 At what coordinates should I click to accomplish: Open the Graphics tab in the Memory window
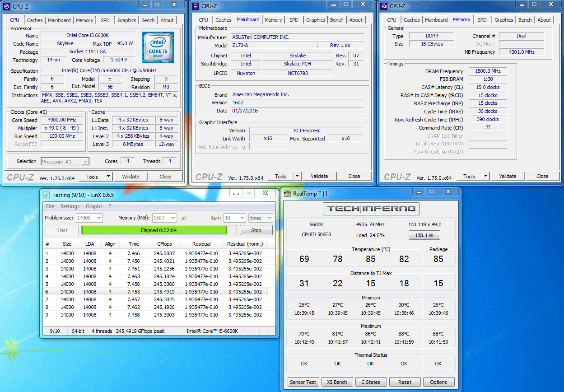pyautogui.click(x=503, y=20)
